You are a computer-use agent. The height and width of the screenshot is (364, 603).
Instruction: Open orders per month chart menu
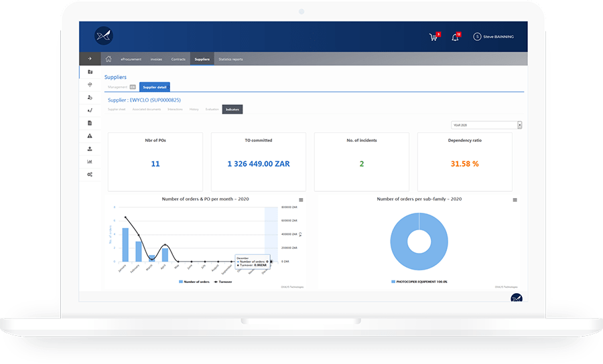[x=301, y=199]
